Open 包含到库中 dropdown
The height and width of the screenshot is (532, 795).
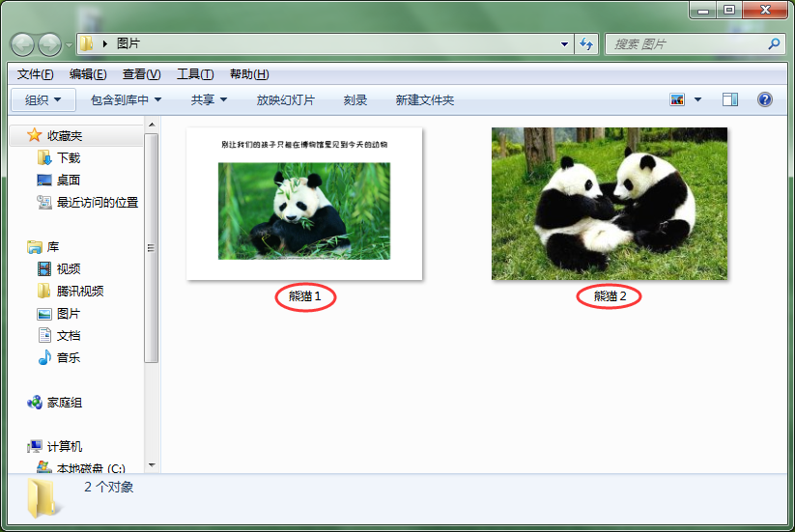(126, 99)
